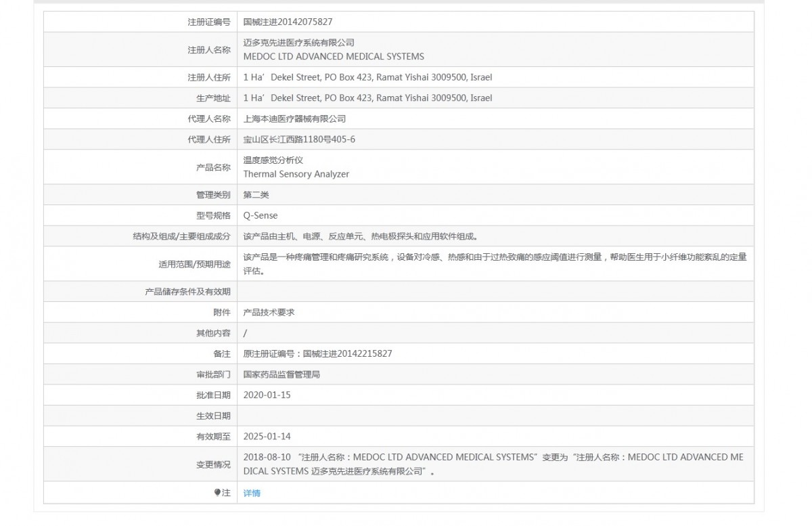Click the expiry date 2025-01-14
Image resolution: width=812 pixels, height=526 pixels.
point(267,437)
